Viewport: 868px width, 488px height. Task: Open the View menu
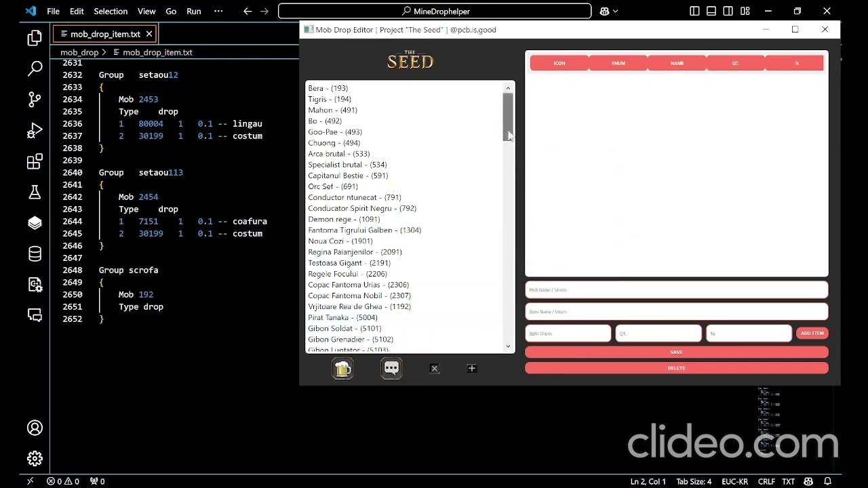pyautogui.click(x=146, y=11)
